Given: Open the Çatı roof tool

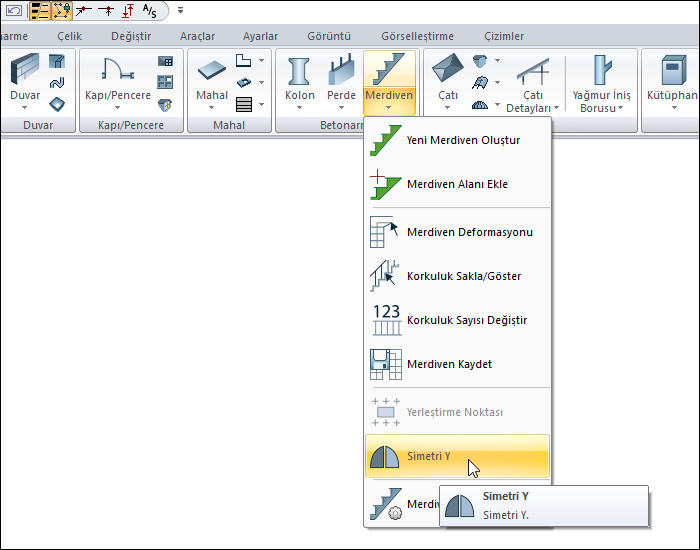Looking at the screenshot, I should coord(447,72).
